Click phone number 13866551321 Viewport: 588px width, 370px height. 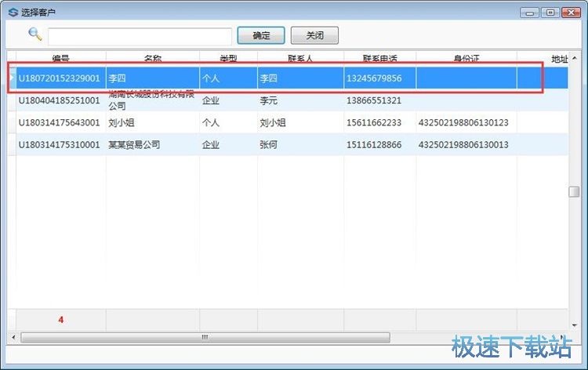coord(374,100)
